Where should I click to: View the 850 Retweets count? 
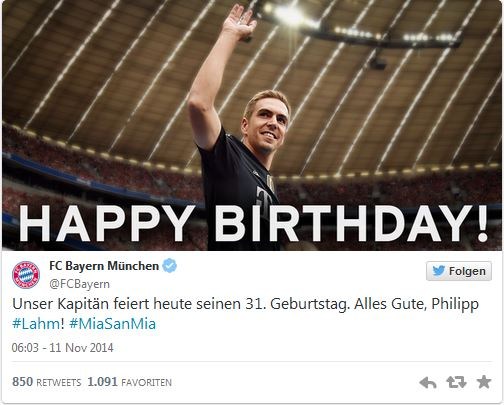click(x=46, y=382)
